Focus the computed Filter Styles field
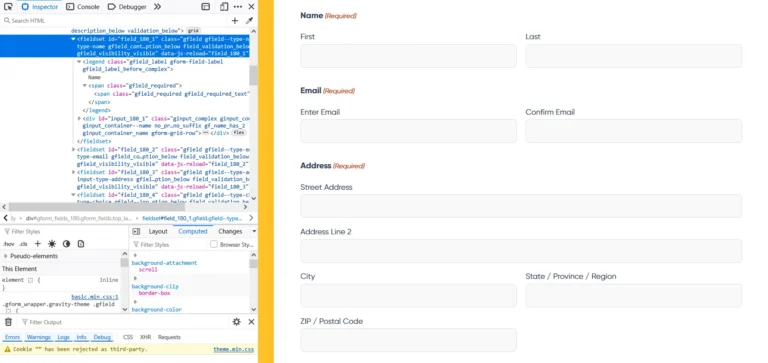This screenshot has width=768, height=363. 169,244
